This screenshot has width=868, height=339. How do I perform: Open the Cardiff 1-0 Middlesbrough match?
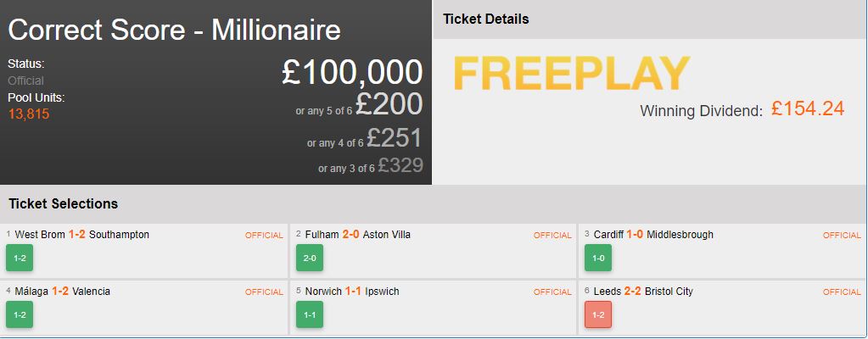coord(653,235)
